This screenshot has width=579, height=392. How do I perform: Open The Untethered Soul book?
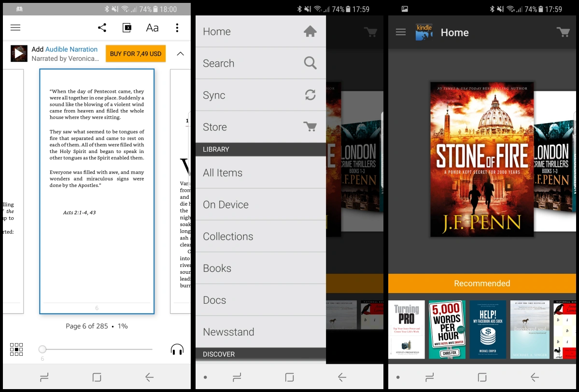point(530,330)
